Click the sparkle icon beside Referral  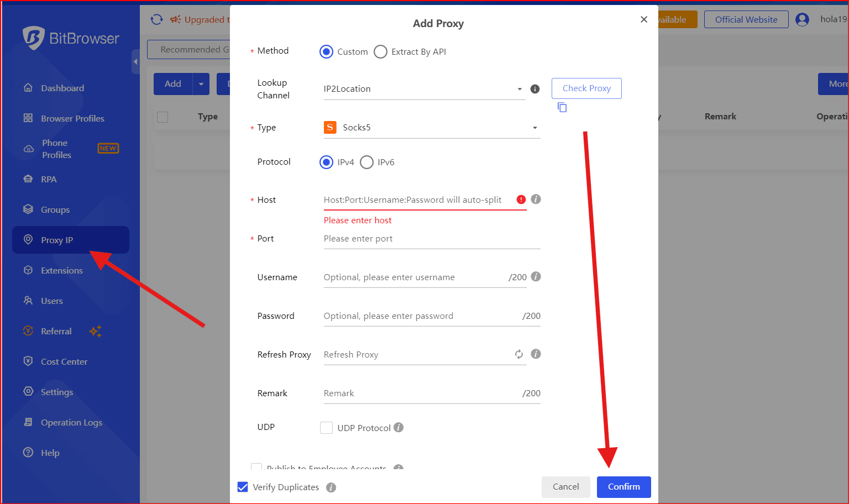[x=96, y=331]
